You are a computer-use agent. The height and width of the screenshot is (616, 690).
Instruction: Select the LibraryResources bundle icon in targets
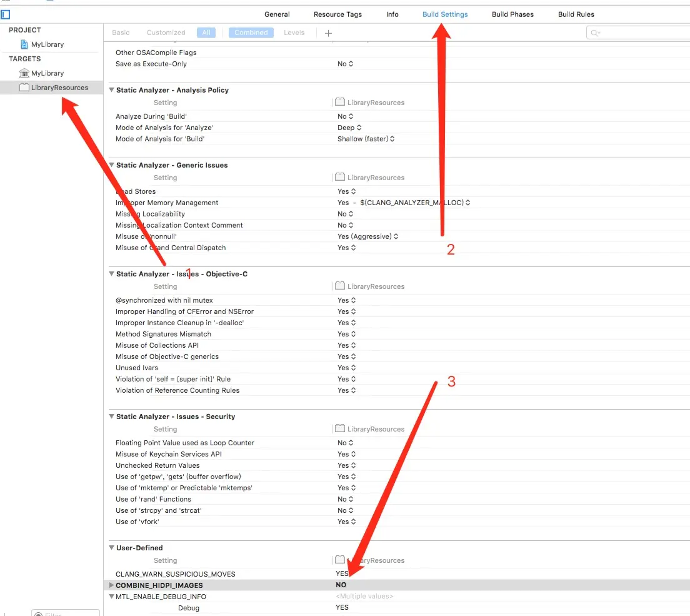coord(24,87)
